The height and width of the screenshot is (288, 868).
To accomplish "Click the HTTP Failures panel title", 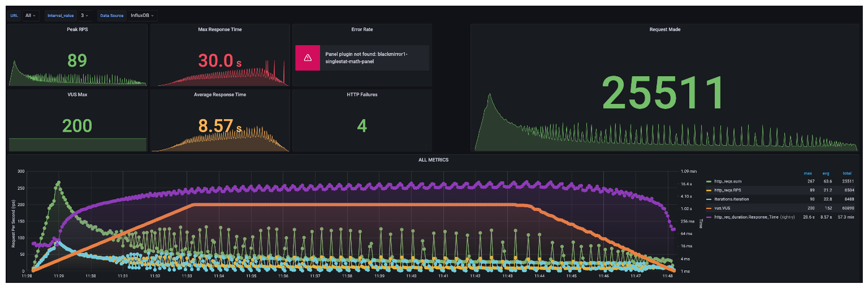I will point(362,95).
